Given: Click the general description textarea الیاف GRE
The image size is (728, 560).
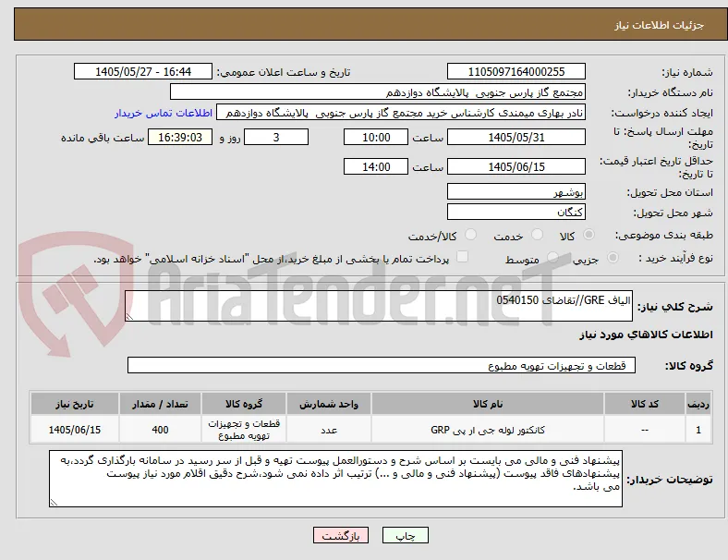Looking at the screenshot, I should click(x=379, y=306).
